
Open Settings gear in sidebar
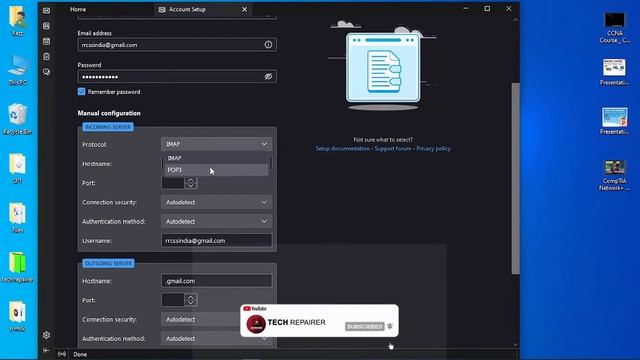point(47,335)
